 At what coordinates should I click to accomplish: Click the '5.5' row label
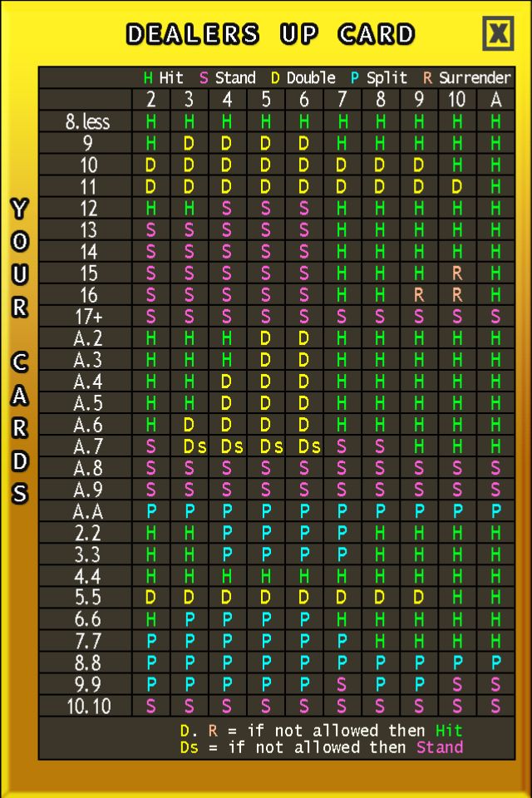[x=87, y=598]
